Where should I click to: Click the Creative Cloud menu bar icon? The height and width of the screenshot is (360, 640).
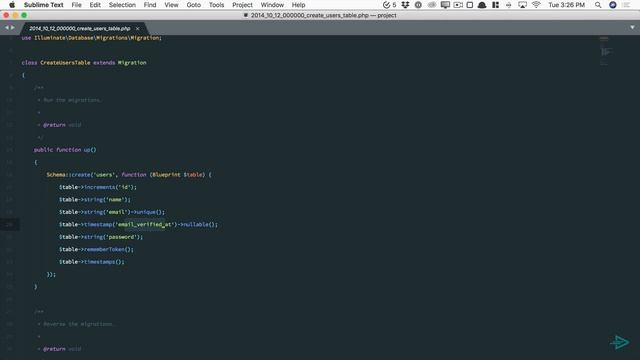click(x=431, y=5)
